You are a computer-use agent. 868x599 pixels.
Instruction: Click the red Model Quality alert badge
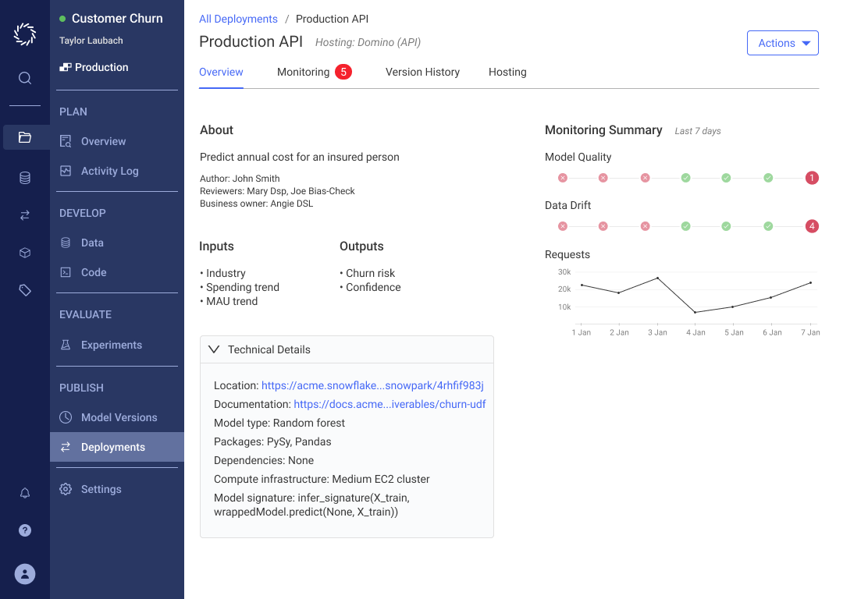click(x=812, y=178)
